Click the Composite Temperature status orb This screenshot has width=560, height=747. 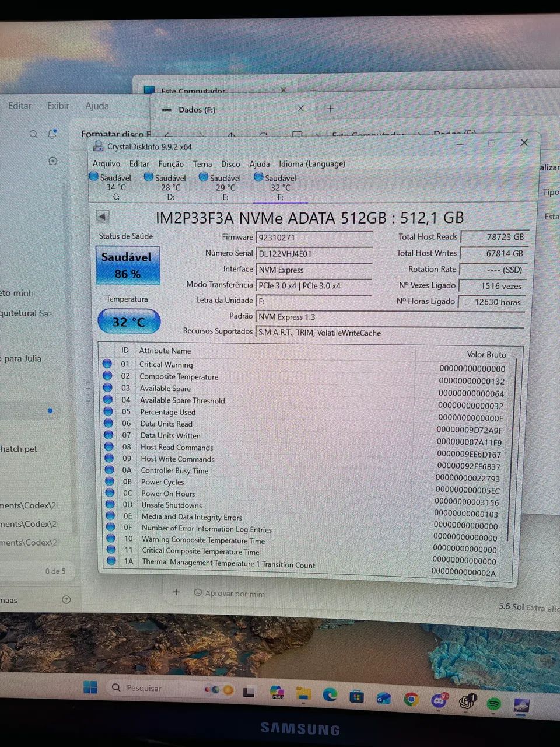(x=107, y=375)
